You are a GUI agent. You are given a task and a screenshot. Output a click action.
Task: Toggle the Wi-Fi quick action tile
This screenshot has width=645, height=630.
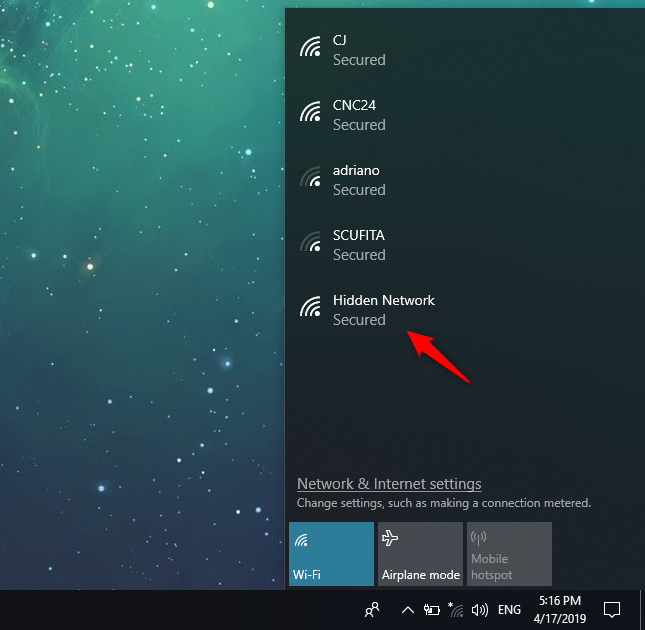[332, 554]
